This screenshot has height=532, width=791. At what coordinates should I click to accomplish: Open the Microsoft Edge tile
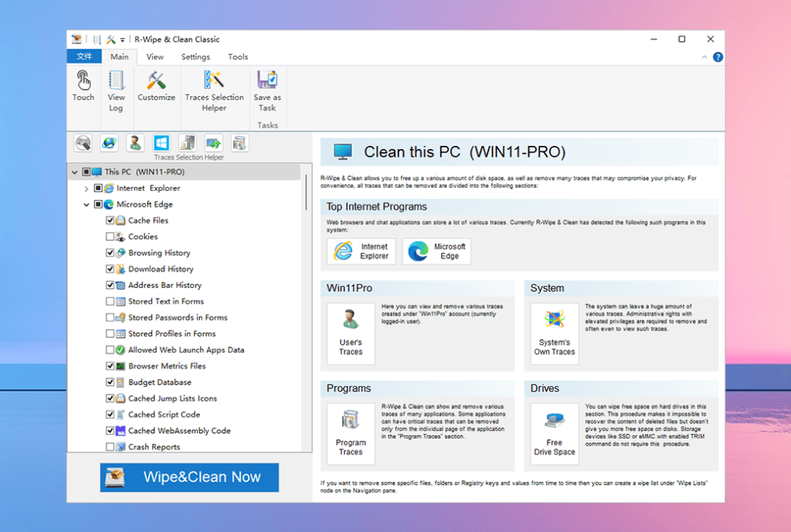pyautogui.click(x=436, y=251)
